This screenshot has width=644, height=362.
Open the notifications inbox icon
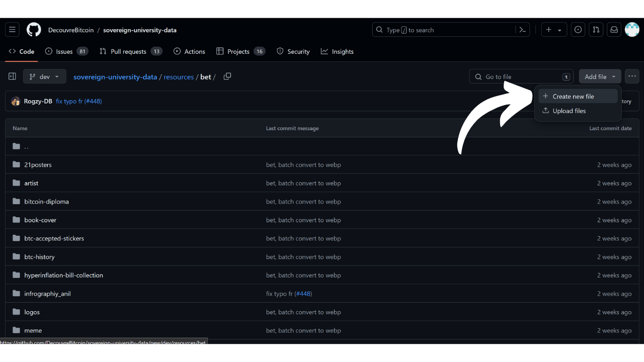click(x=614, y=30)
